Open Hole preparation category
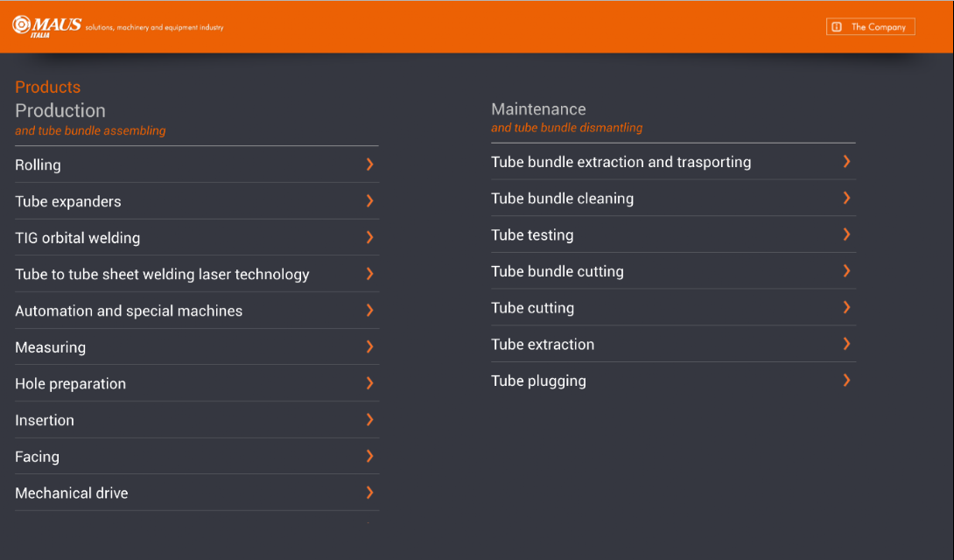This screenshot has height=560, width=954. pyautogui.click(x=197, y=383)
